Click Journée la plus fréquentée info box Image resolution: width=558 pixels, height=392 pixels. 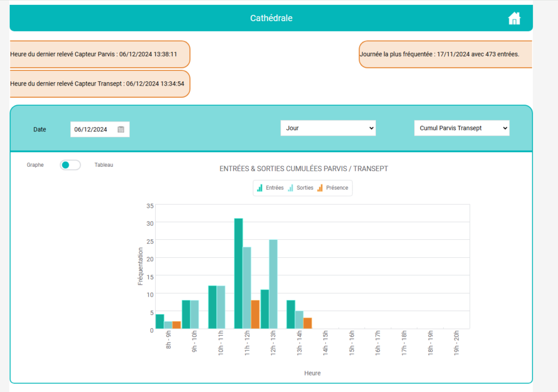445,55
